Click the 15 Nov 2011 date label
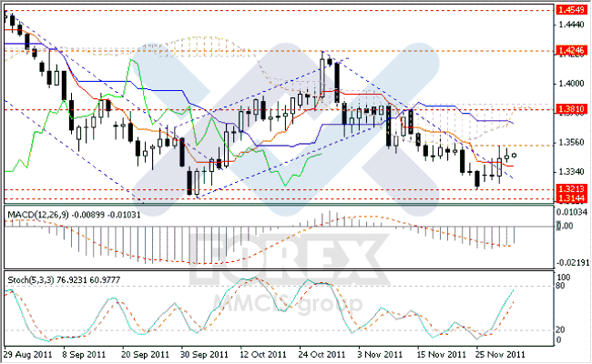Viewport: 592px width, 364px height. tap(441, 355)
